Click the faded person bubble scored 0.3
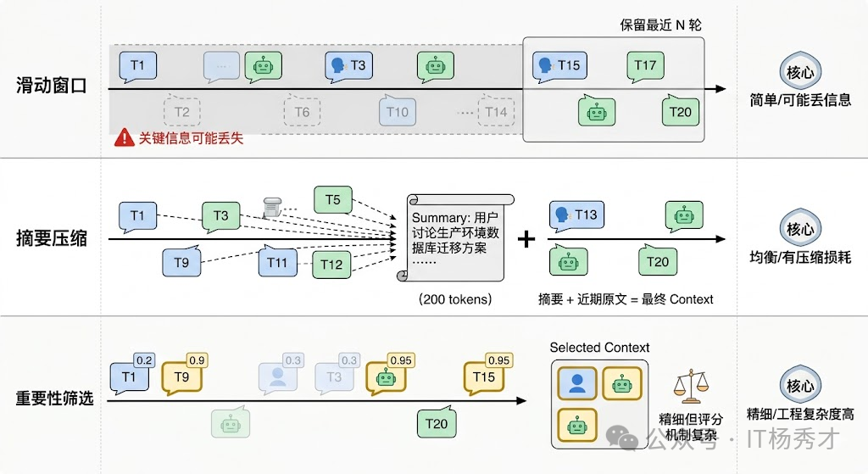 [278, 378]
